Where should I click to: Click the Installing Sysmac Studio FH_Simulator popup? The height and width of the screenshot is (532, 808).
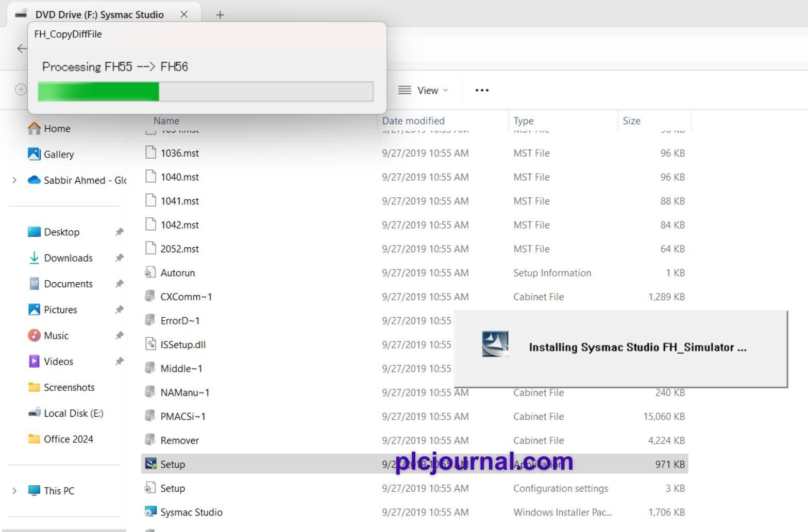click(x=621, y=349)
